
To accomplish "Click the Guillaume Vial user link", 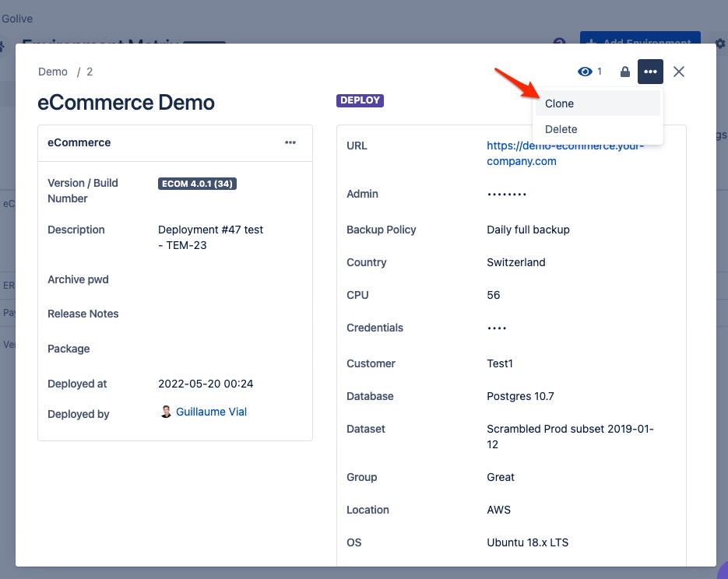I will click(211, 412).
